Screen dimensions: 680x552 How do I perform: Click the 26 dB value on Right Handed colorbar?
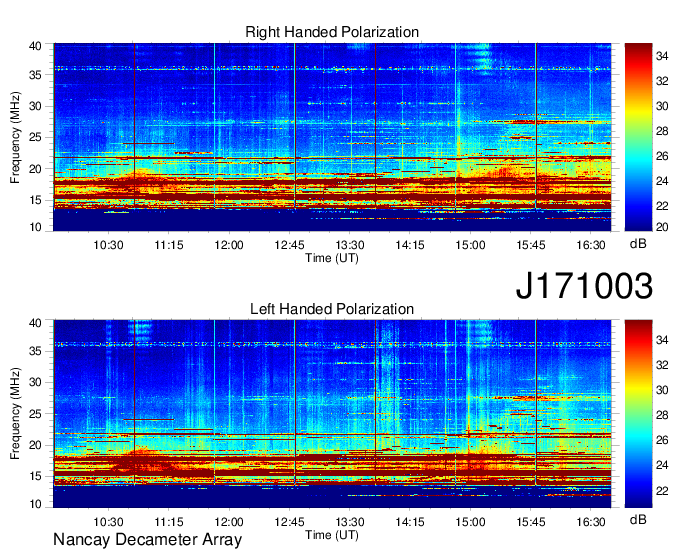click(662, 156)
